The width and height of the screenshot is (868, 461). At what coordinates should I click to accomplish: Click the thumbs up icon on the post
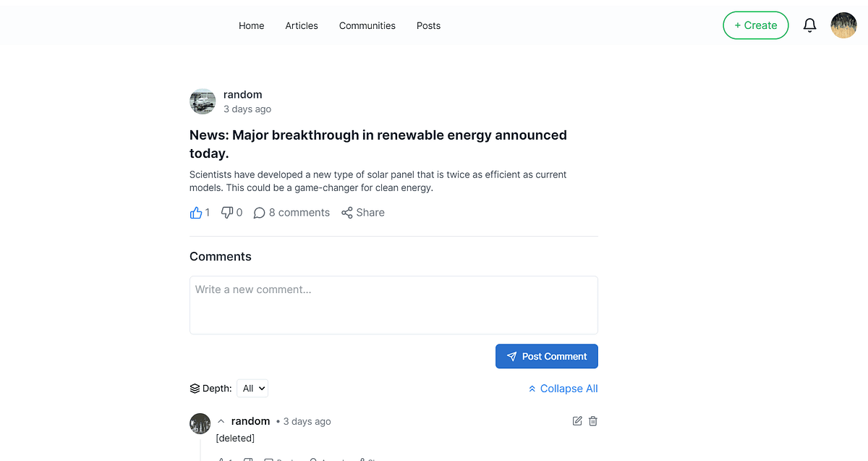195,212
